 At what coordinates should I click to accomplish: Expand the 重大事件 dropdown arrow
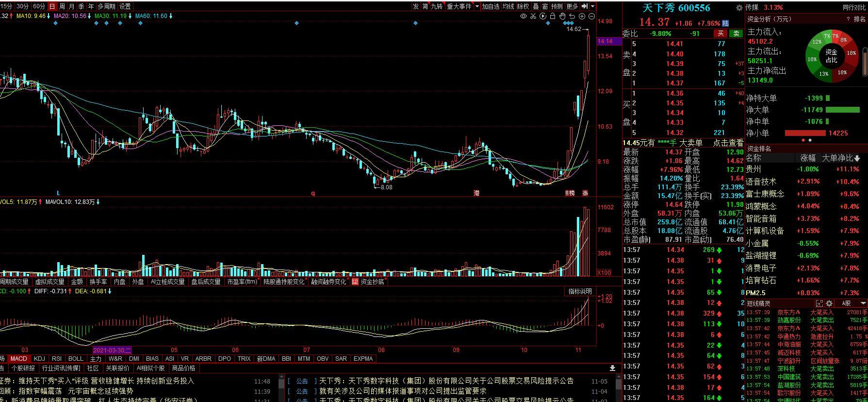[x=477, y=6]
